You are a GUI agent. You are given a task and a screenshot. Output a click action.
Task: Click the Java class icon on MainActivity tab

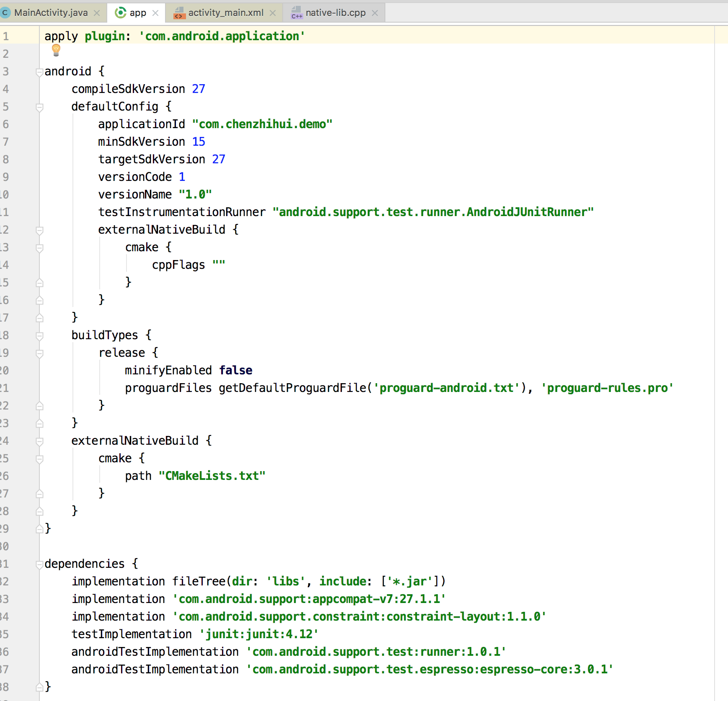(5, 13)
